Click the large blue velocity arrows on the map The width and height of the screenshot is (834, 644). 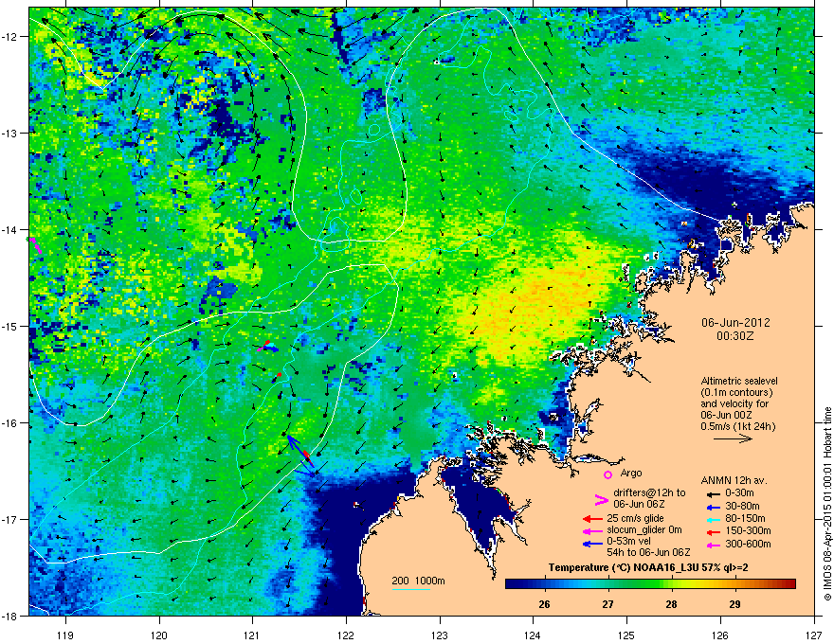300,456
